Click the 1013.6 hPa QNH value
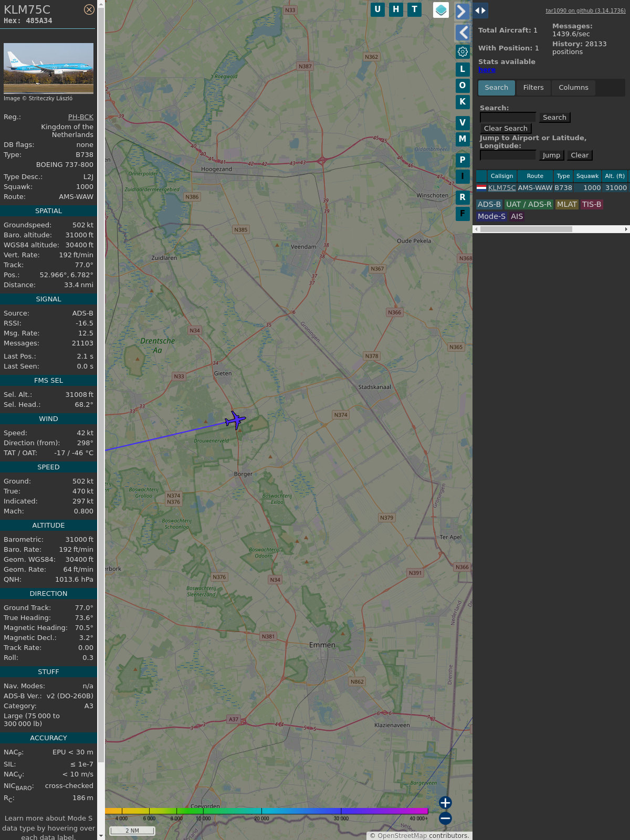Screen dimensions: 630x840 (x=74, y=580)
